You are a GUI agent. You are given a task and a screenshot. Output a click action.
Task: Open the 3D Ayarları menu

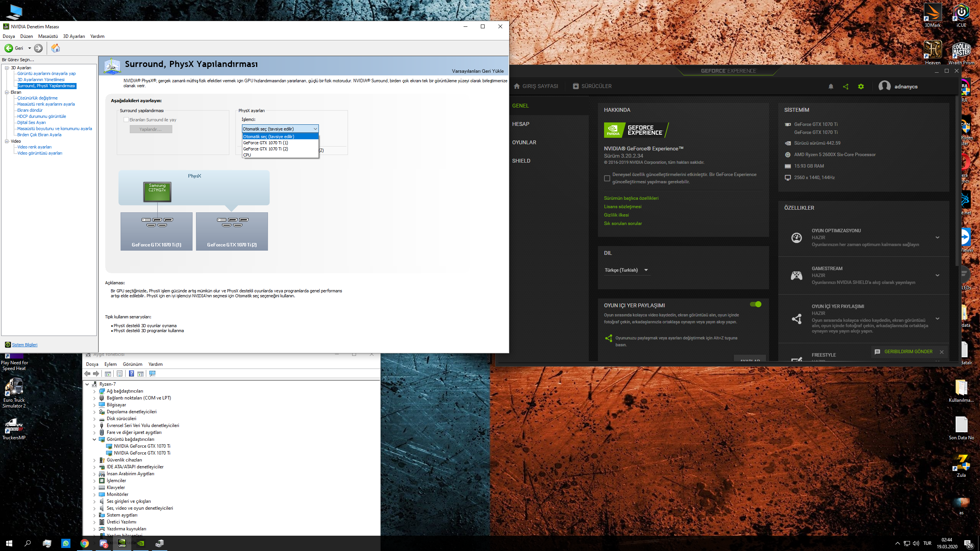[74, 36]
